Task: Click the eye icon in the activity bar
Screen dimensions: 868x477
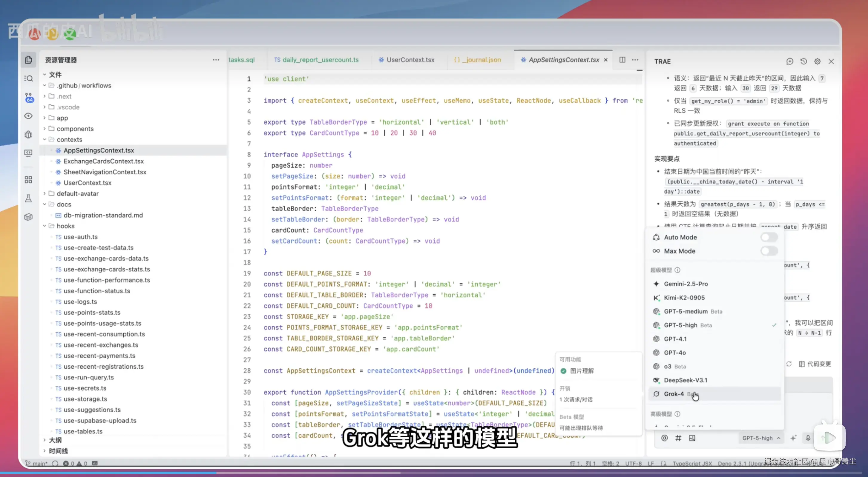Action: [x=28, y=116]
